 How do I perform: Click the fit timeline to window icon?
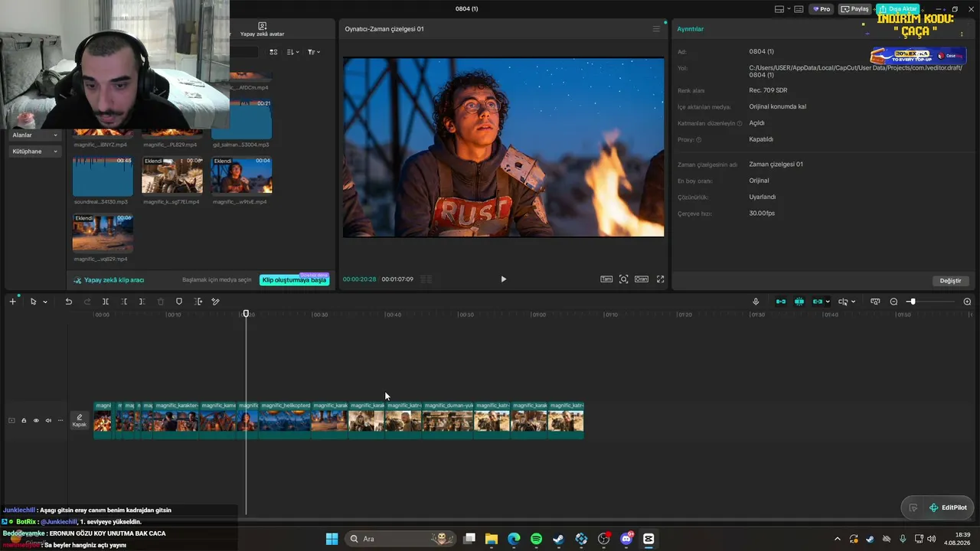(875, 302)
